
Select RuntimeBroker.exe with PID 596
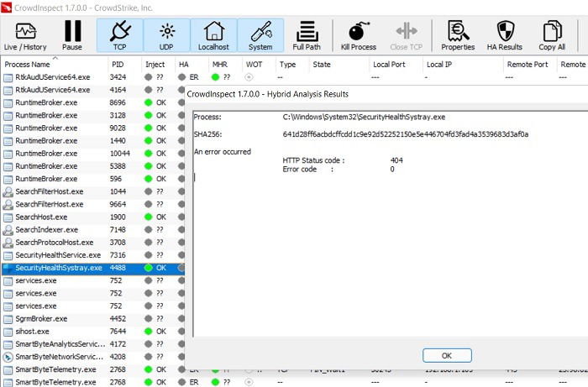click(93, 179)
